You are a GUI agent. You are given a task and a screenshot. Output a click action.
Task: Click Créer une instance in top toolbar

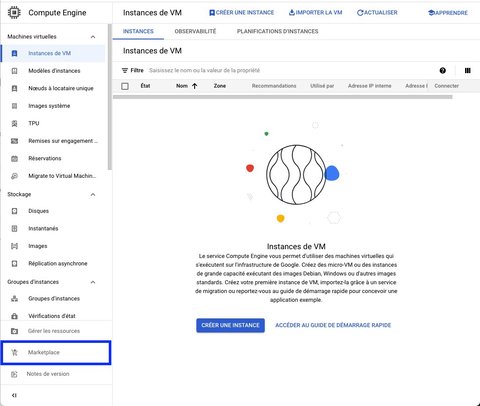tap(241, 13)
